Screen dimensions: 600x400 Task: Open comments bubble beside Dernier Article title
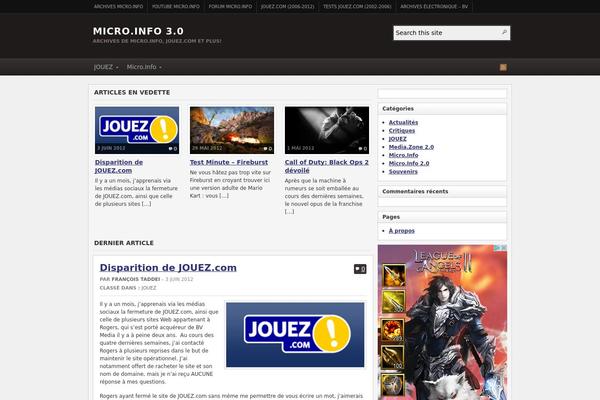point(360,269)
